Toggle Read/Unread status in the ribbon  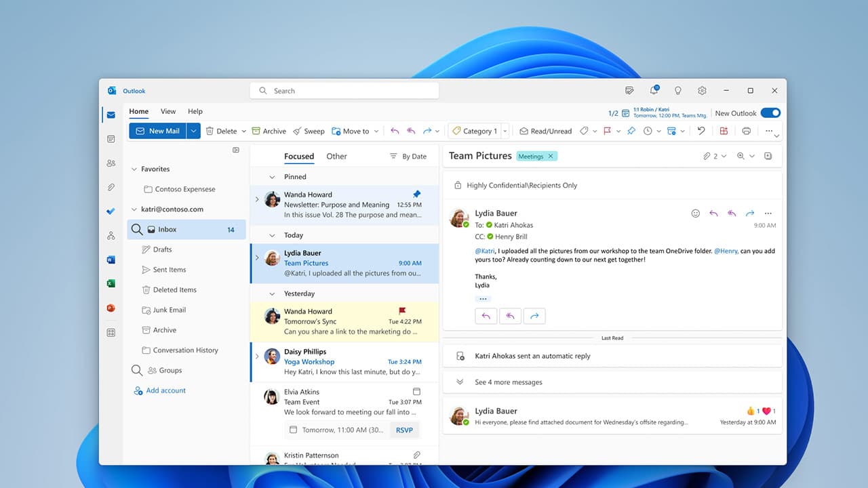546,131
